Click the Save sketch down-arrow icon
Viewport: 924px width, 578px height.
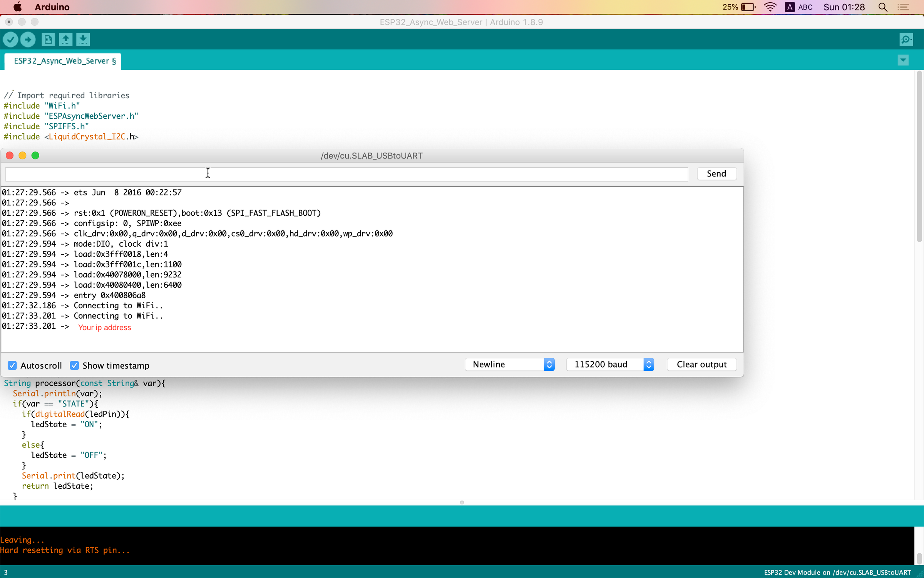[83, 39]
